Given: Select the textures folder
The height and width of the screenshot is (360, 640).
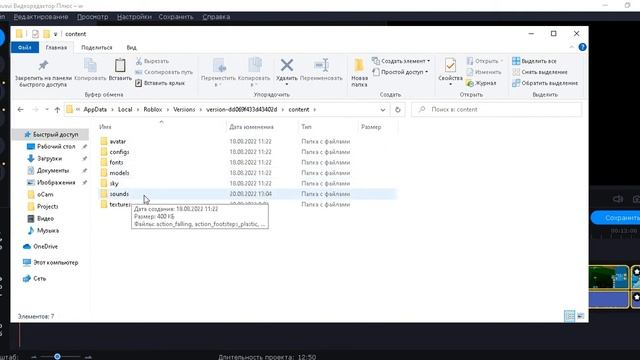Looking at the screenshot, I should pyautogui.click(x=120, y=204).
